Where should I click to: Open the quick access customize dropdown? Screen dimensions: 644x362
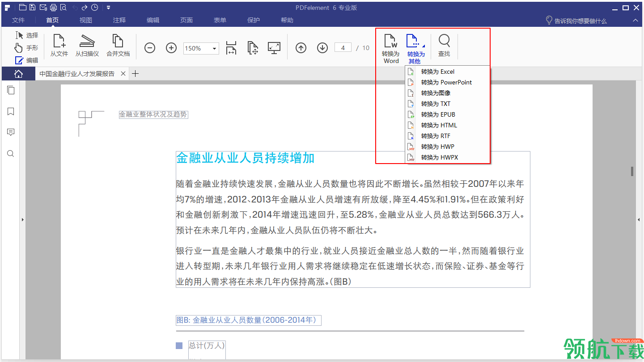(x=108, y=7)
